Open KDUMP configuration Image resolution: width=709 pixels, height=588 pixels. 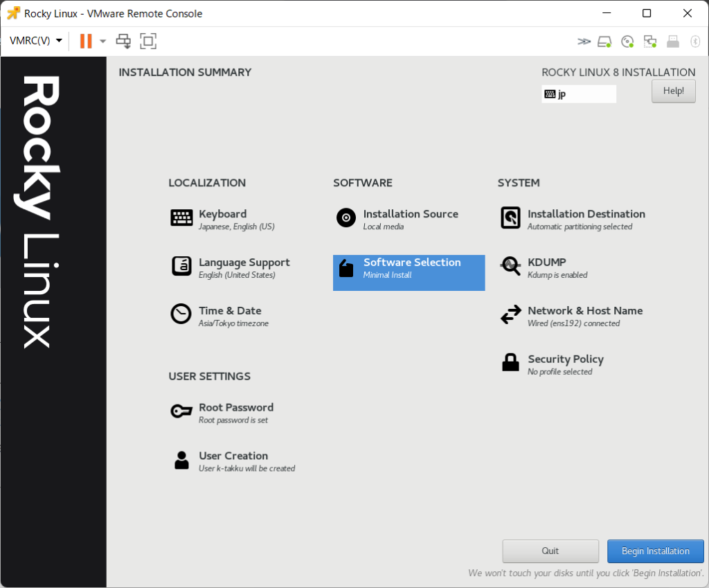click(546, 267)
